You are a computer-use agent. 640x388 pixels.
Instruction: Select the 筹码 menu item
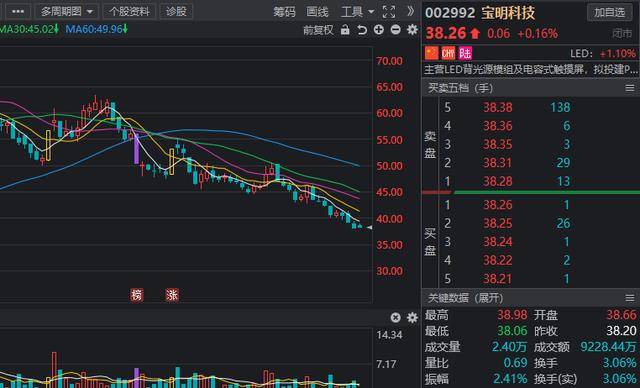[284, 12]
